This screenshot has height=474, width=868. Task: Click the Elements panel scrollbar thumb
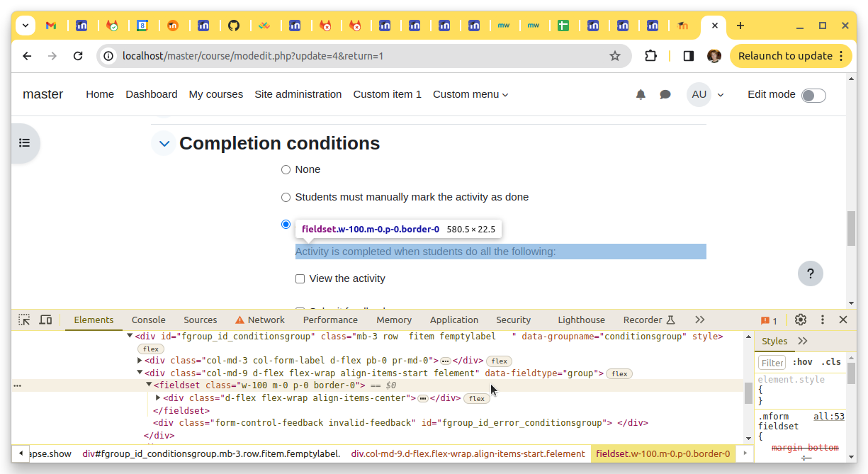(x=748, y=393)
